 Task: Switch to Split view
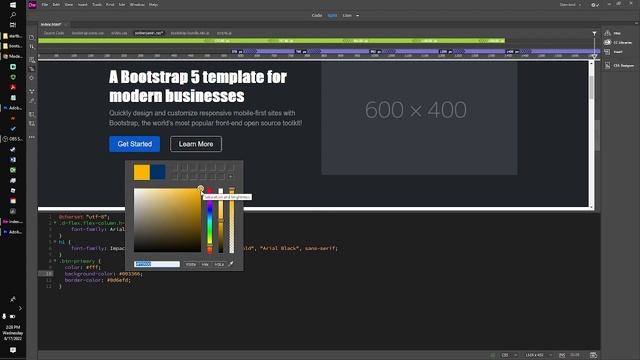pos(332,16)
